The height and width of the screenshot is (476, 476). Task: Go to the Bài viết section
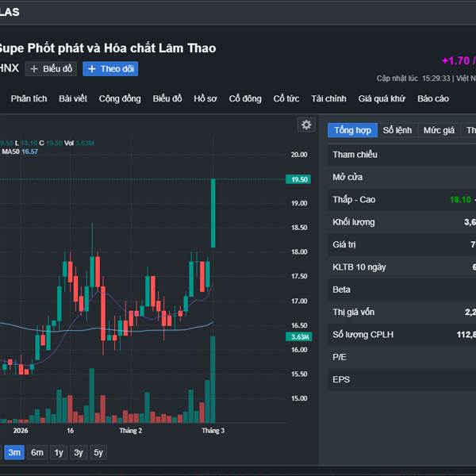[73, 98]
